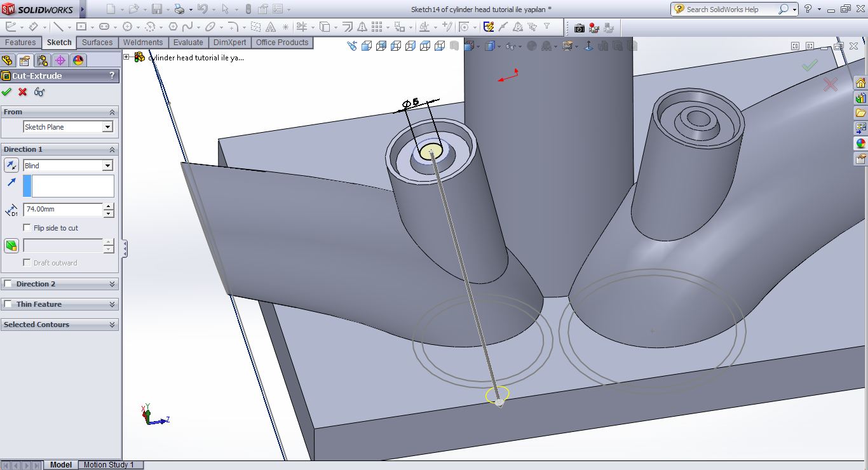Confirm Cut-Extrude with green checkmark
The height and width of the screenshot is (470, 868).
point(7,92)
